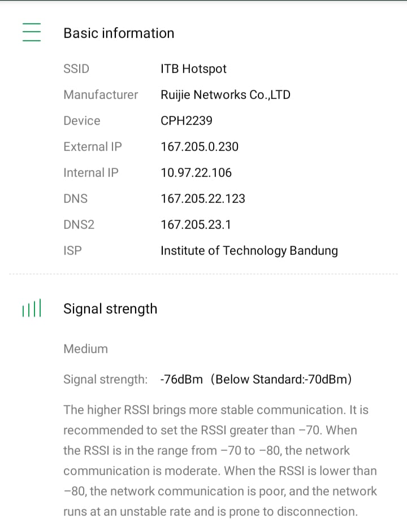Click the Basic information list icon
The width and height of the screenshot is (407, 532).
click(32, 32)
